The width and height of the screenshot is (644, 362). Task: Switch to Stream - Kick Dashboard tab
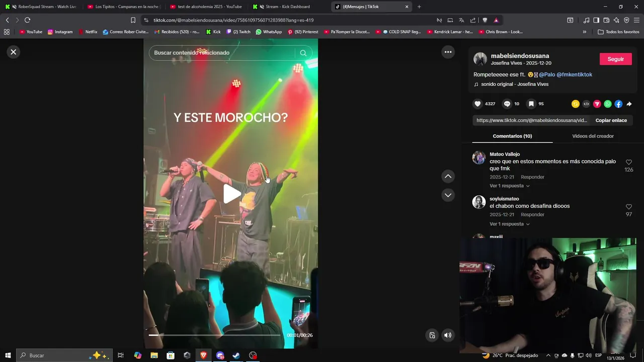288,7
